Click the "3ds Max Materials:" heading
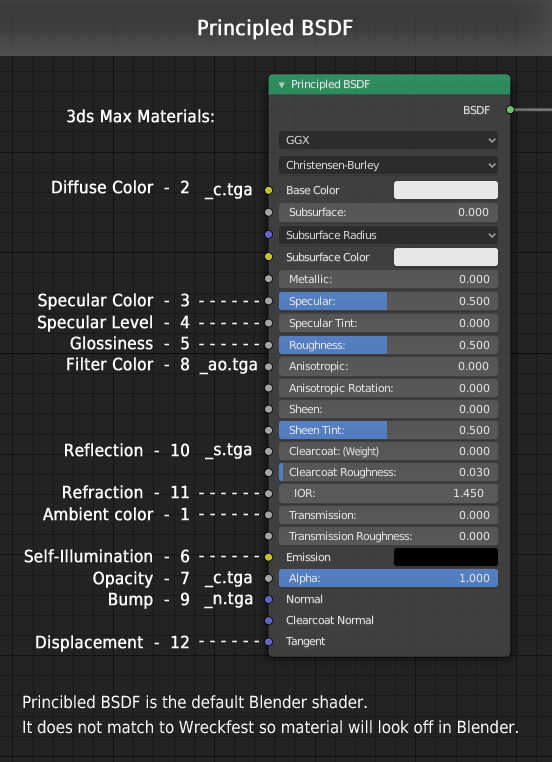Viewport: 552px width, 762px height. point(140,117)
